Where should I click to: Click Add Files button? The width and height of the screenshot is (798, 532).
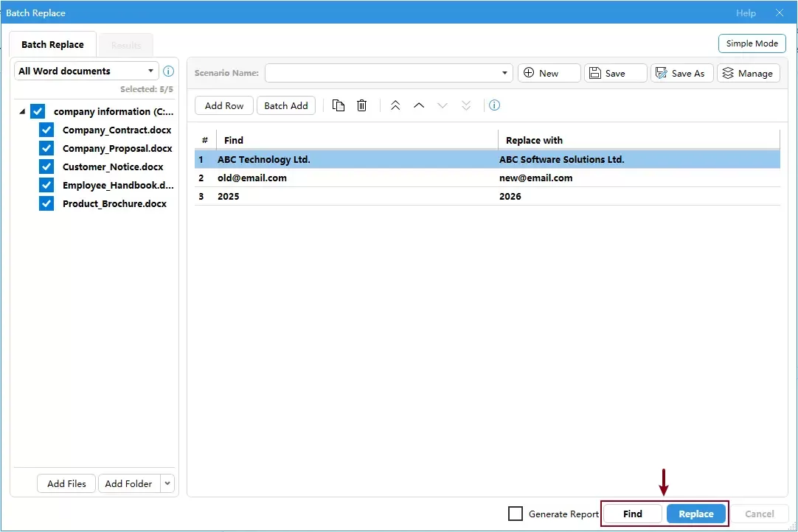pyautogui.click(x=66, y=483)
